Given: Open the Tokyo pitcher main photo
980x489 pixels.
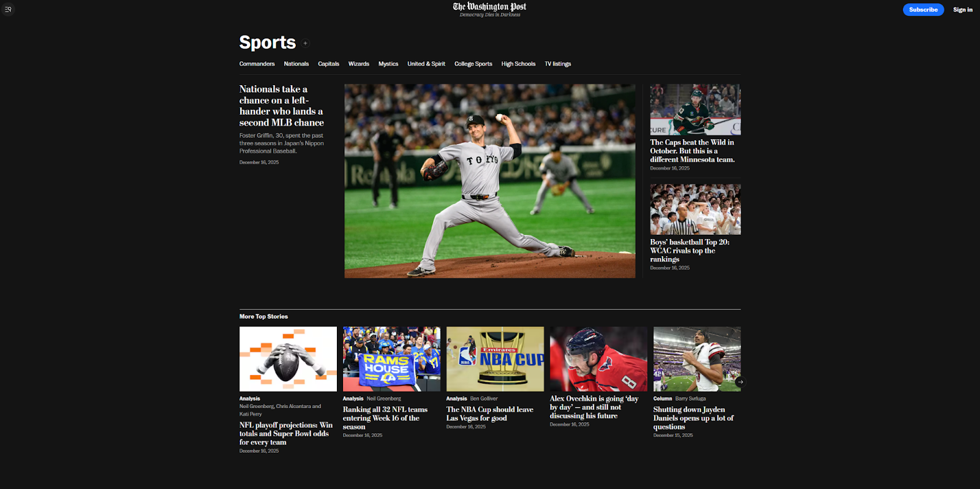Looking at the screenshot, I should pos(490,181).
